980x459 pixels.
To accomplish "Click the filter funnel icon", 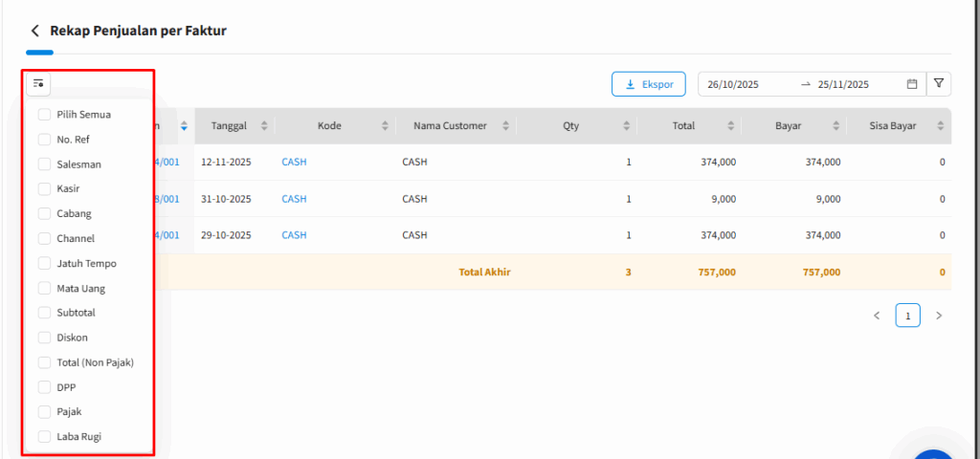I will tap(939, 84).
